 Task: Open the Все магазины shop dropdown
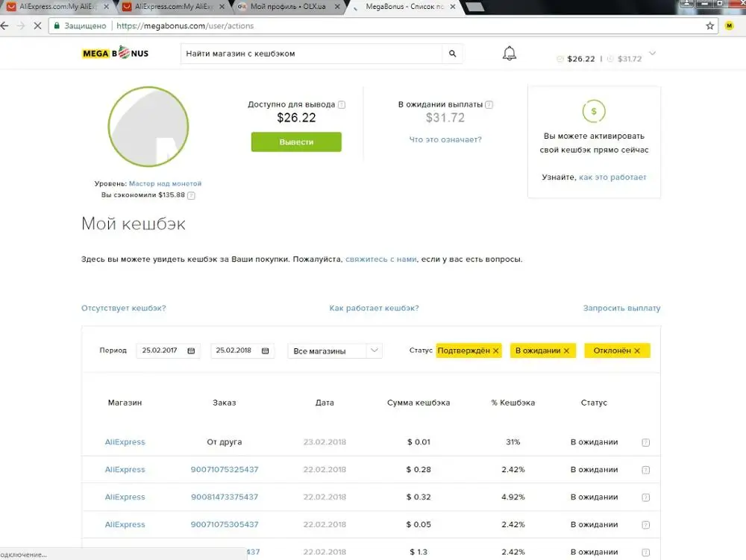pyautogui.click(x=334, y=350)
